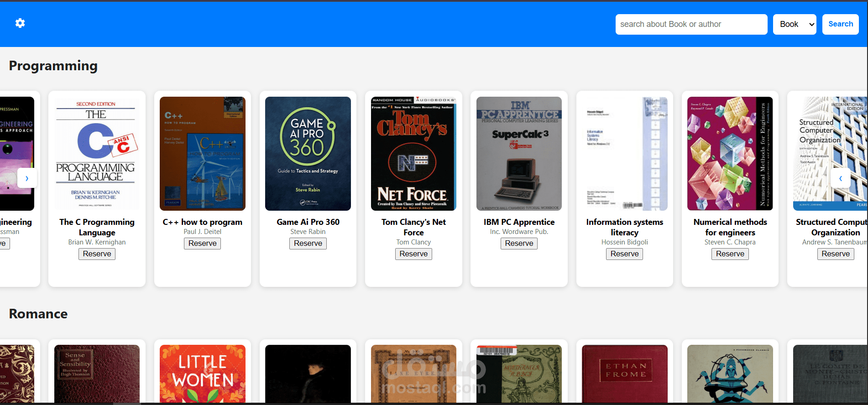Open the Book search type dropdown
868x405 pixels.
(795, 24)
